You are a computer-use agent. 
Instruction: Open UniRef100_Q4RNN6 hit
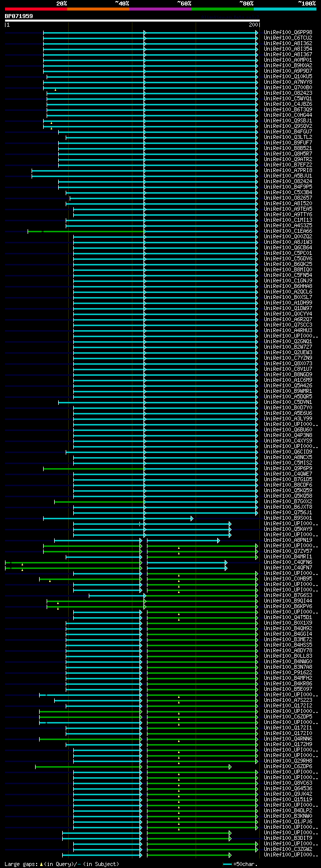[288, 739]
